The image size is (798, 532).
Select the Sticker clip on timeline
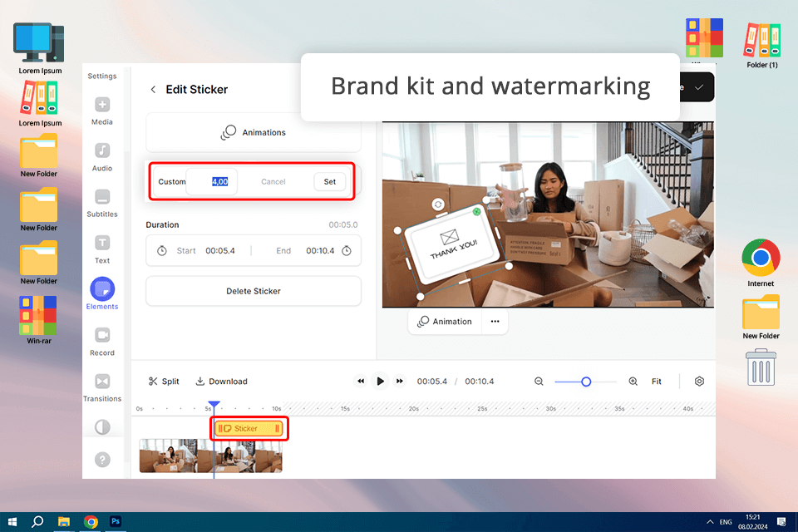coord(249,429)
